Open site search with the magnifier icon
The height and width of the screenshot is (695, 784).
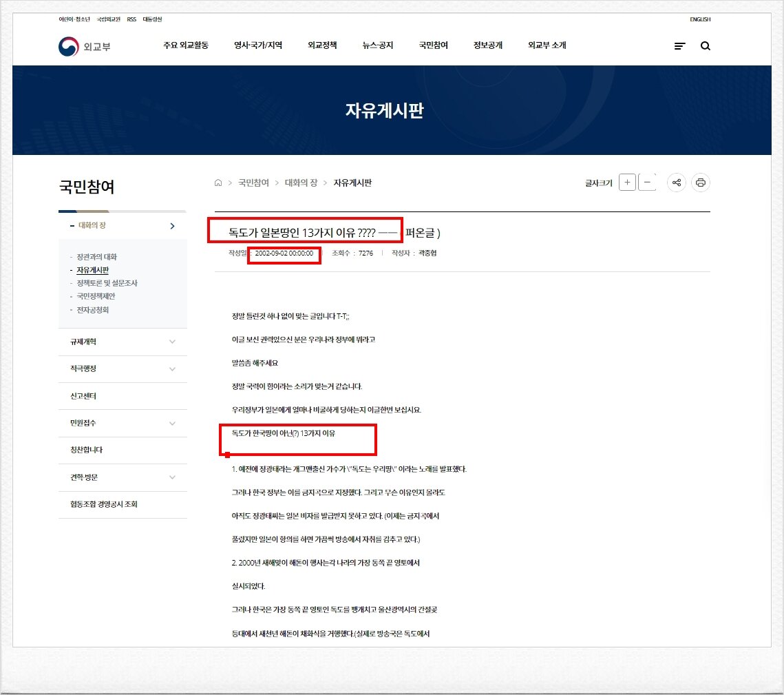tap(706, 45)
